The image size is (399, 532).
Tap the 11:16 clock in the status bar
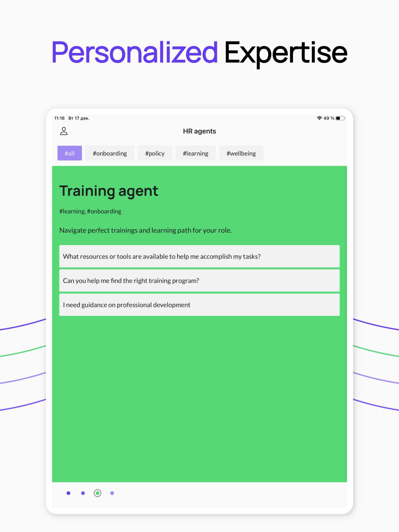59,118
